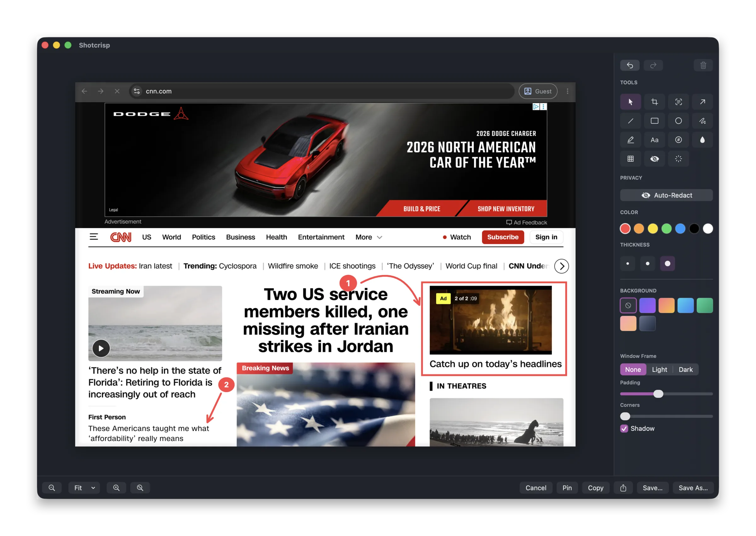Pick the black annotation color
The height and width of the screenshot is (536, 756).
pos(694,228)
